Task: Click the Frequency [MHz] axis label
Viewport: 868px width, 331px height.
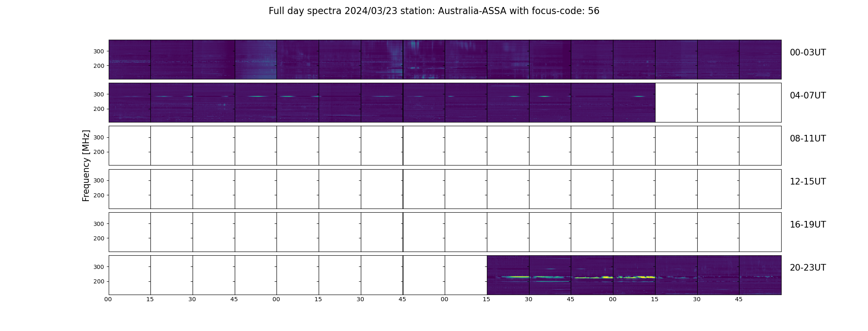Action: [86, 165]
